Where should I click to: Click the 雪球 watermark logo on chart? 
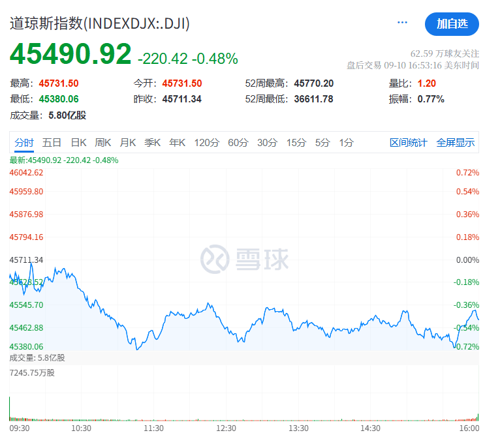point(245,259)
